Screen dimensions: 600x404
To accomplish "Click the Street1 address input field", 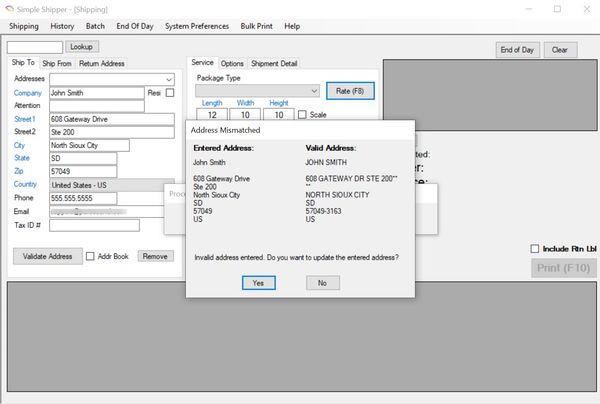I will click(98, 119).
